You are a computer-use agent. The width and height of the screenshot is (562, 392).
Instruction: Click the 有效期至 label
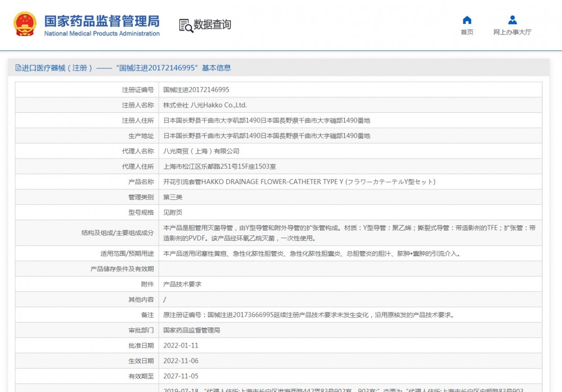pos(141,377)
